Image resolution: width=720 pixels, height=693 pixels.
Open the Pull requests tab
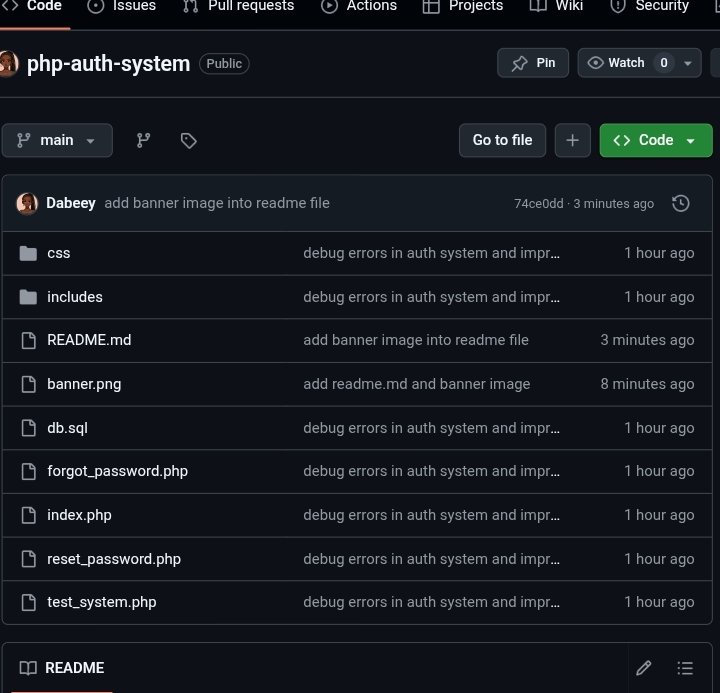(x=238, y=6)
